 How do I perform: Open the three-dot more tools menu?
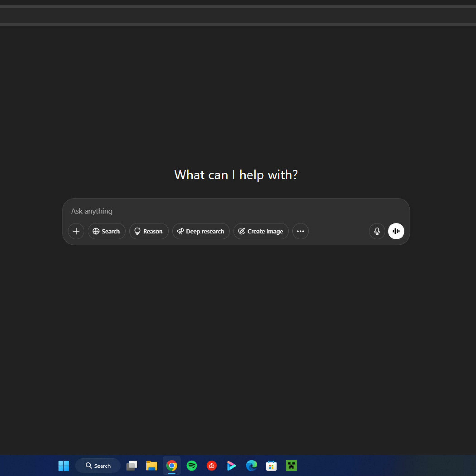tap(300, 231)
